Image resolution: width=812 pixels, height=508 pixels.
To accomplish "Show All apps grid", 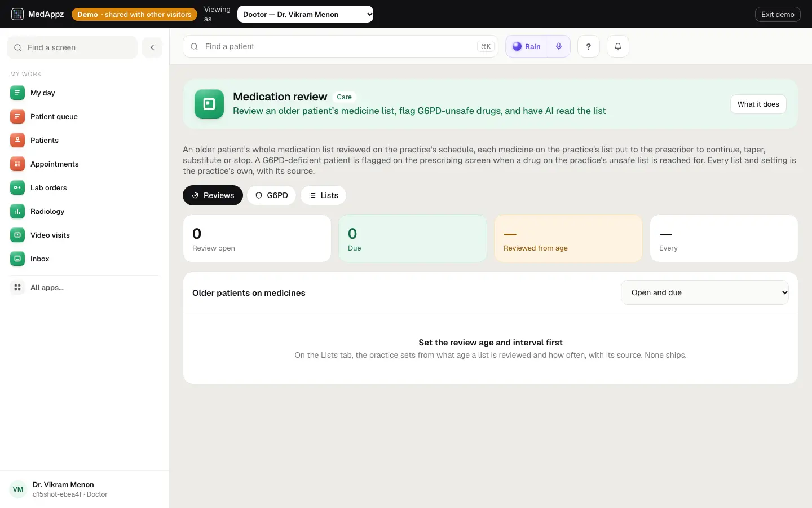I will click(85, 287).
